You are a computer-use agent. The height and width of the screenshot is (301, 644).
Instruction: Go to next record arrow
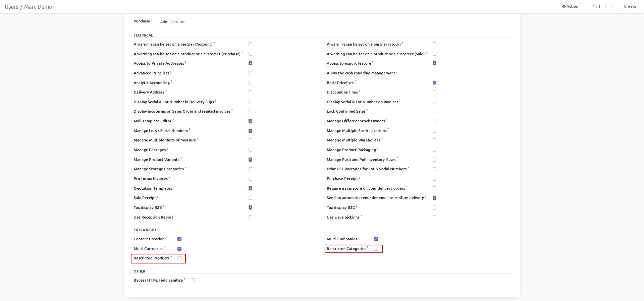point(612,6)
